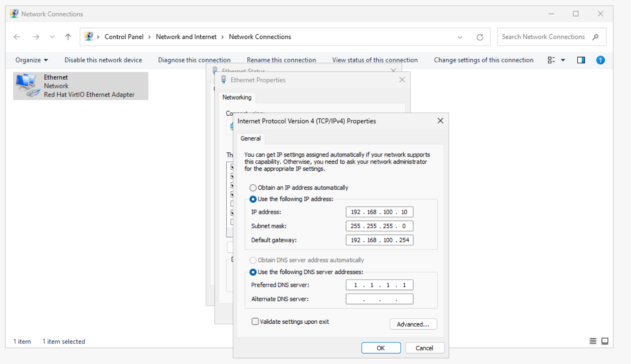This screenshot has width=631, height=364.
Task: Toggle the preview pane icon
Action: click(x=581, y=60)
